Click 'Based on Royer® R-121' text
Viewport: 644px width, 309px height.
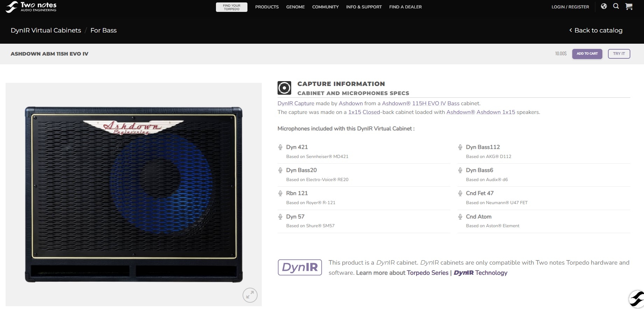310,203
